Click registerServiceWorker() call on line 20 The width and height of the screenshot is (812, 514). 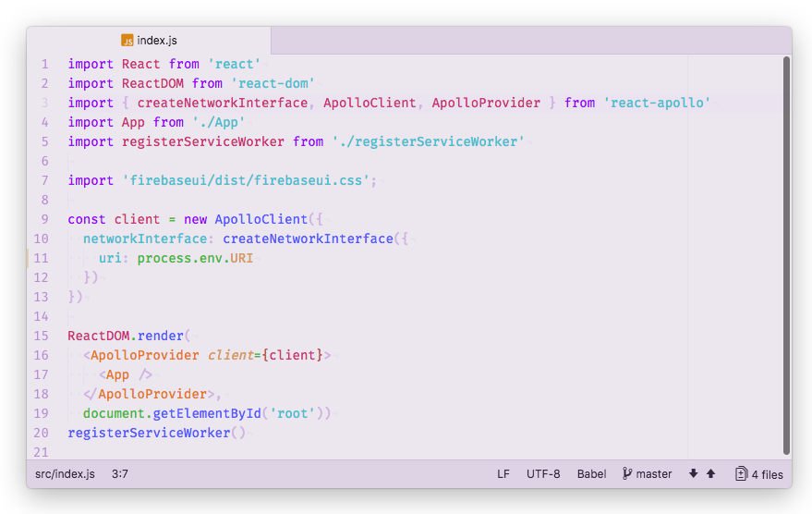click(156, 434)
